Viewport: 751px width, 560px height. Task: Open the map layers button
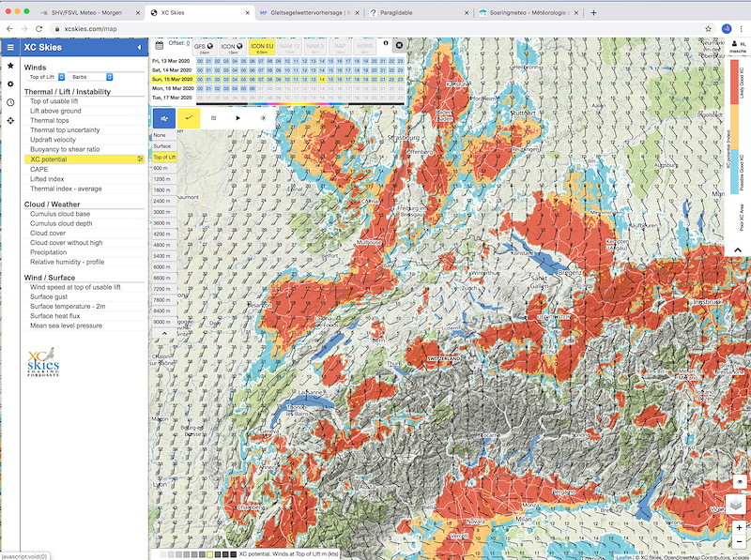click(736, 504)
